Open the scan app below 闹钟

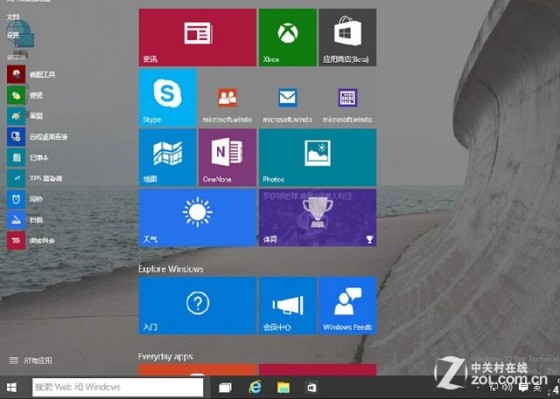point(25,220)
